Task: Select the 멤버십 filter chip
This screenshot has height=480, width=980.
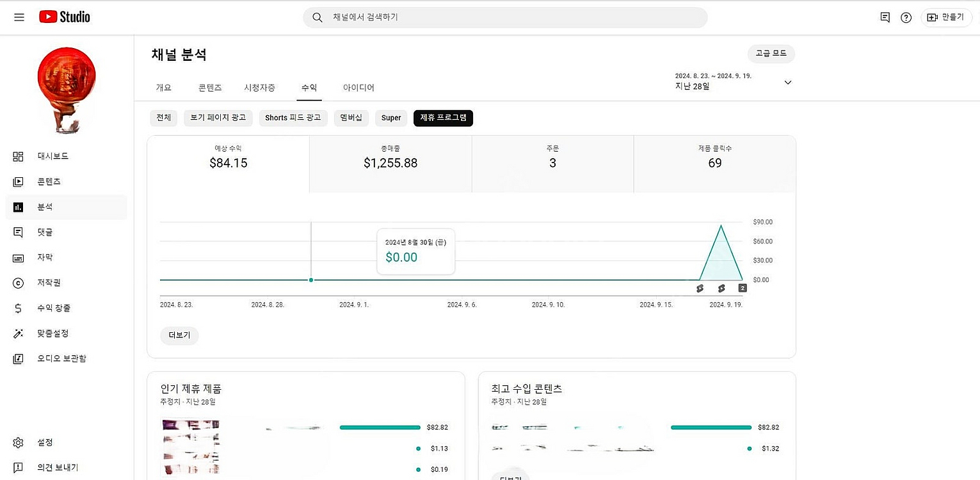Action: pos(351,118)
